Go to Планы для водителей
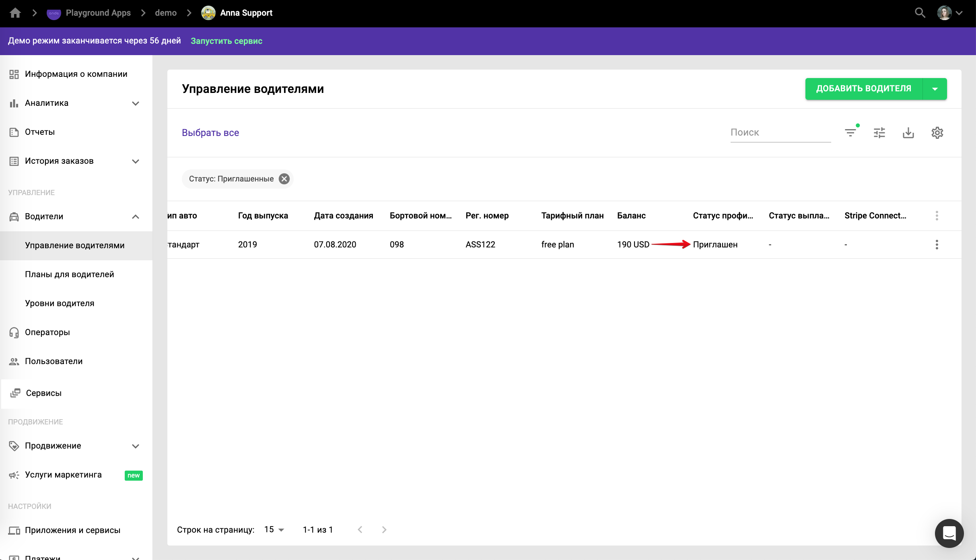Screen dimensions: 976x560 click(70, 274)
